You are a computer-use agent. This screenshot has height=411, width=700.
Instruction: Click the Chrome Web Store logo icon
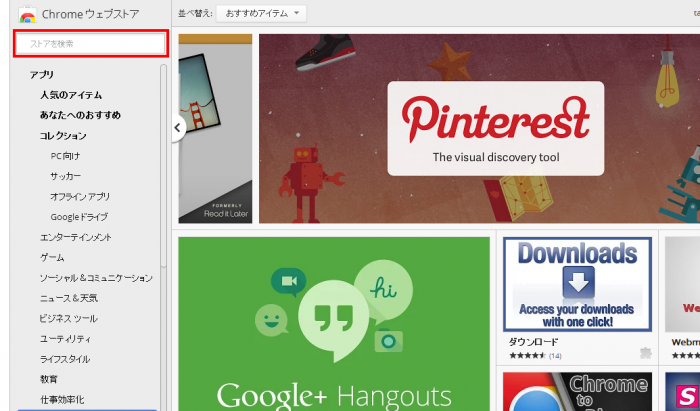click(x=27, y=14)
